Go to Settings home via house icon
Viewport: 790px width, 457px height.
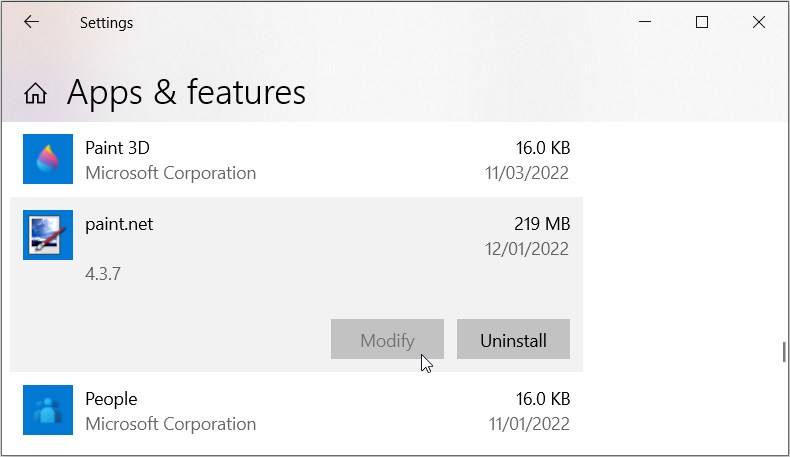pyautogui.click(x=36, y=93)
